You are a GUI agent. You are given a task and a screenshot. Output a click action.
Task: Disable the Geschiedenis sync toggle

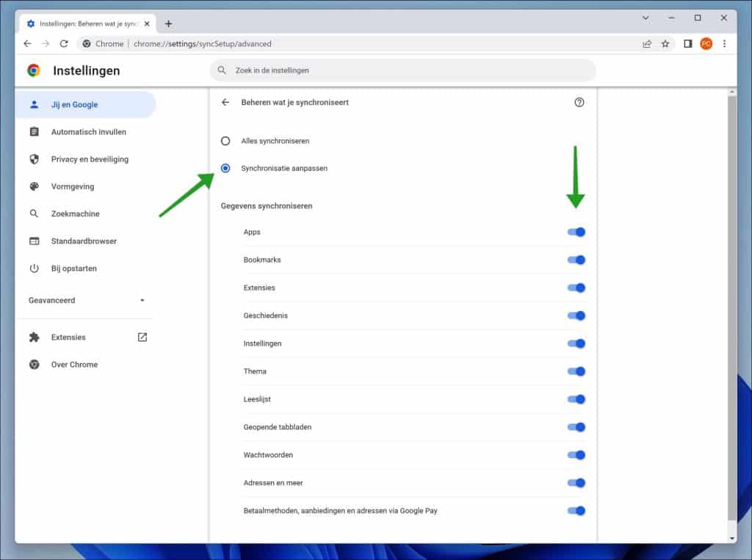pyautogui.click(x=576, y=316)
